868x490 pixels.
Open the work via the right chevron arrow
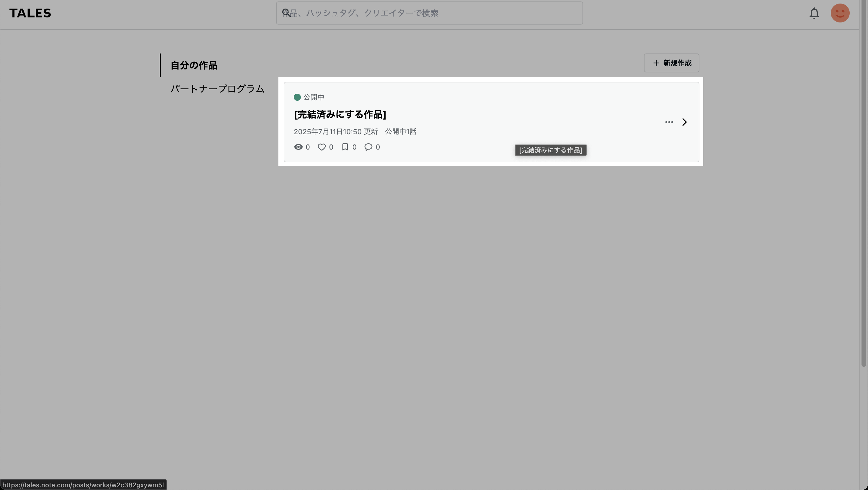[x=684, y=122]
